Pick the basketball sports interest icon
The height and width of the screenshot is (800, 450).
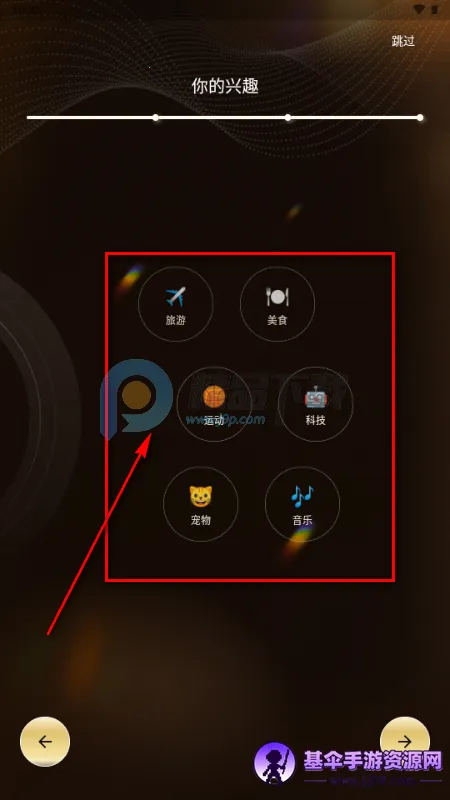[214, 396]
